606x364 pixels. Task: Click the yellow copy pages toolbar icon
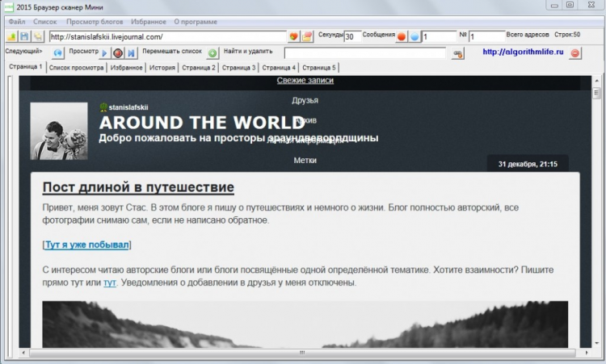tap(37, 36)
